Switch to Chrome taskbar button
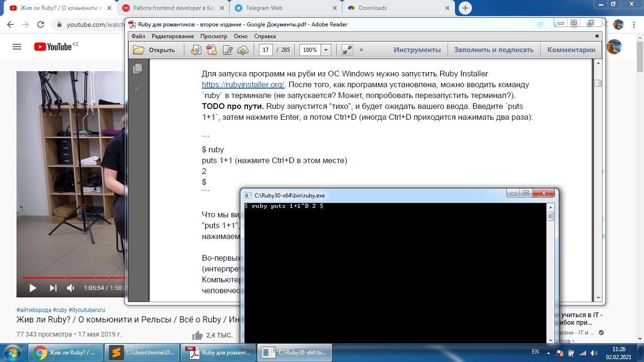The height and width of the screenshot is (362, 644). pyautogui.click(x=65, y=352)
